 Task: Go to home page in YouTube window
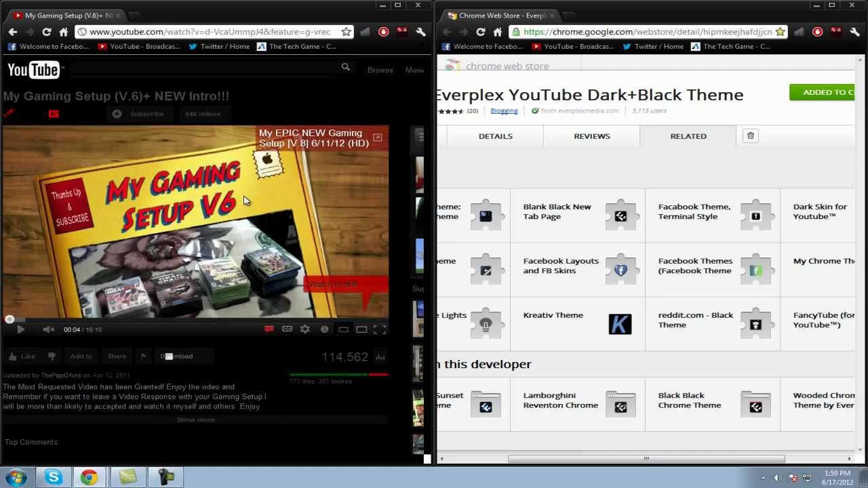pos(64,32)
